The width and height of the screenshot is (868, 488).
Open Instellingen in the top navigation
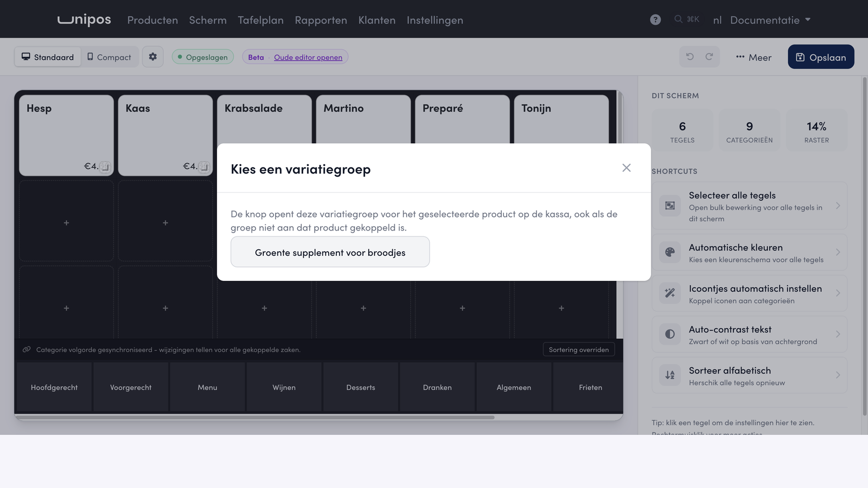tap(435, 20)
